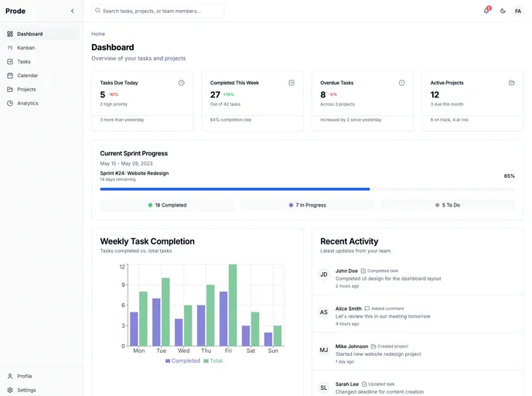
Task: Click checkbox icon on Completed This Week card
Action: click(x=292, y=83)
